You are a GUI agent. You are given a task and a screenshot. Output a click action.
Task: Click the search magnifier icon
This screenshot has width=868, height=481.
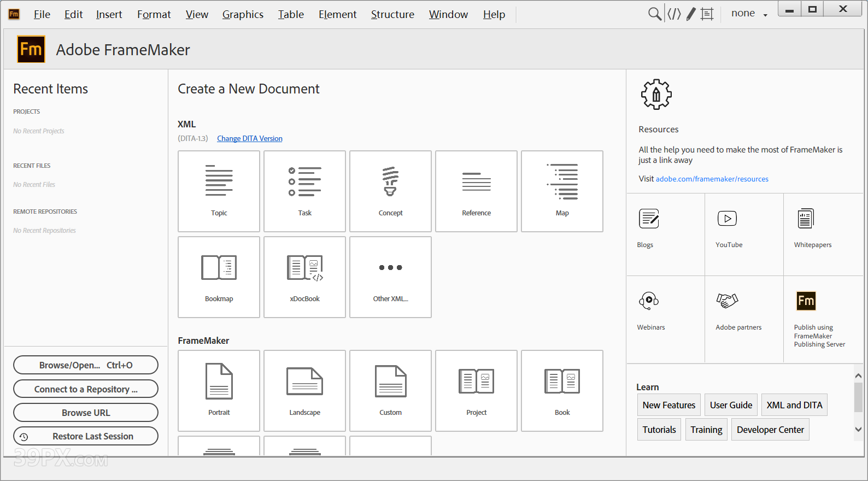point(654,14)
